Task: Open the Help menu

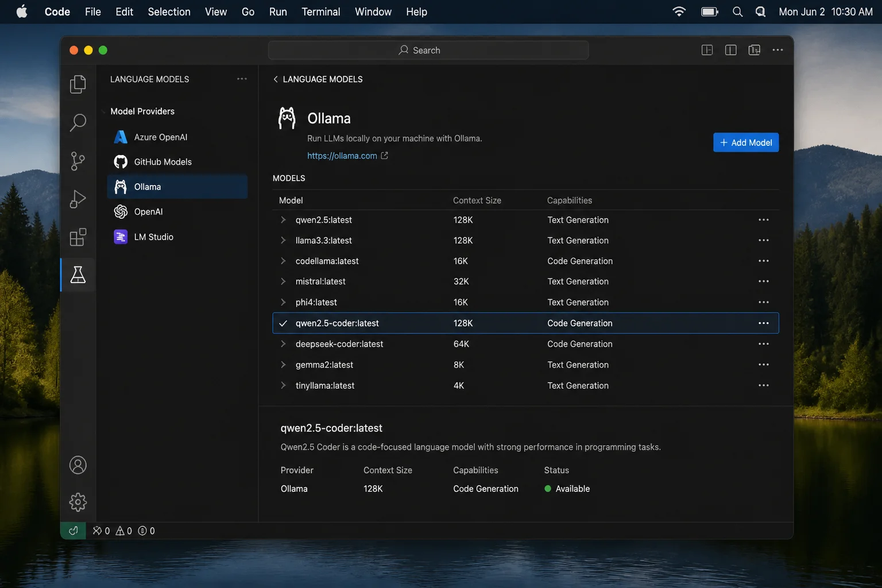Action: [x=416, y=11]
